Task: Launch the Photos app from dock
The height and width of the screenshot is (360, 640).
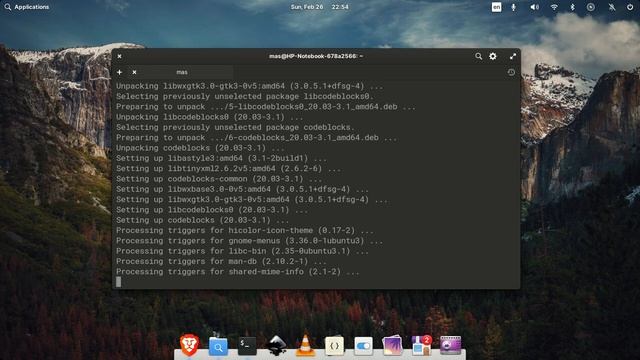Action: point(392,346)
